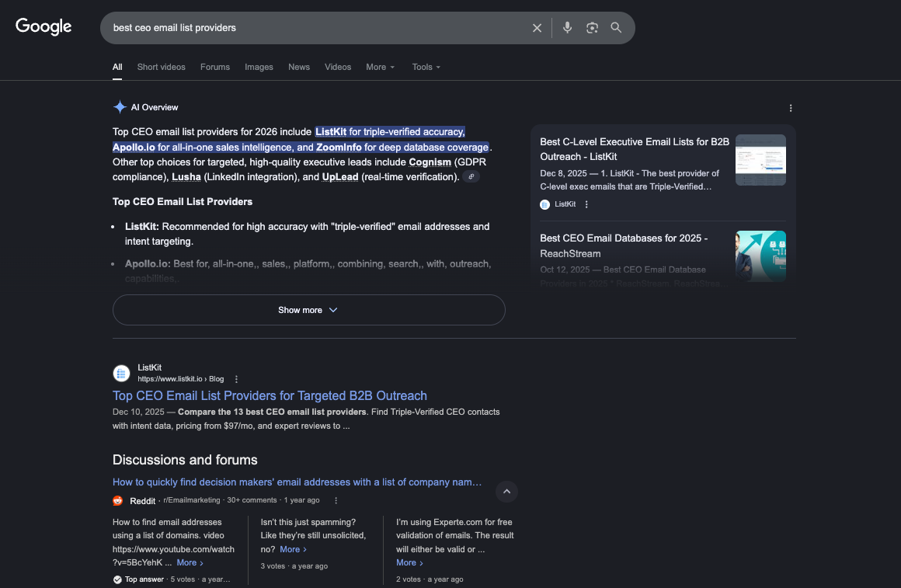Clear the search query with the X icon
The width and height of the screenshot is (901, 588).
pos(537,27)
